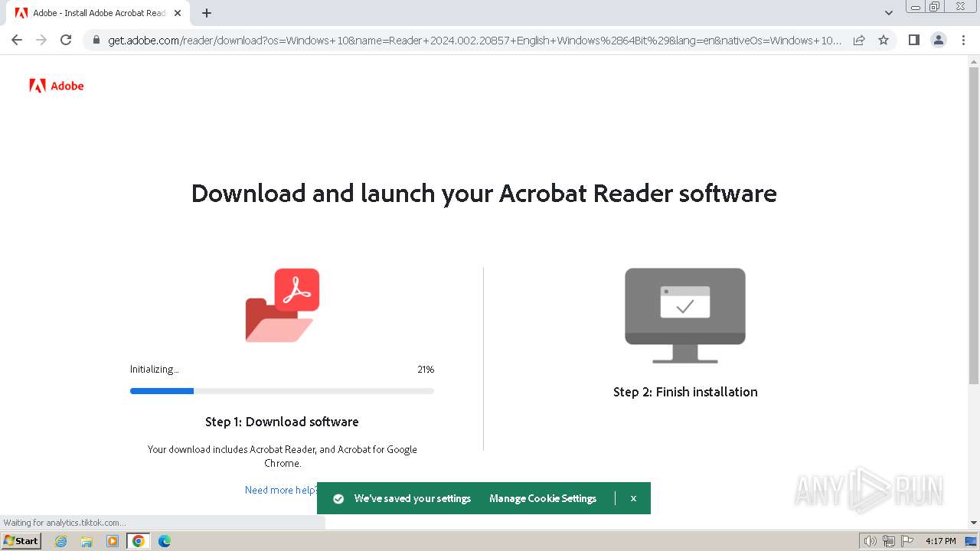Open the Chrome profile avatar
This screenshot has height=551, width=980.
939,40
